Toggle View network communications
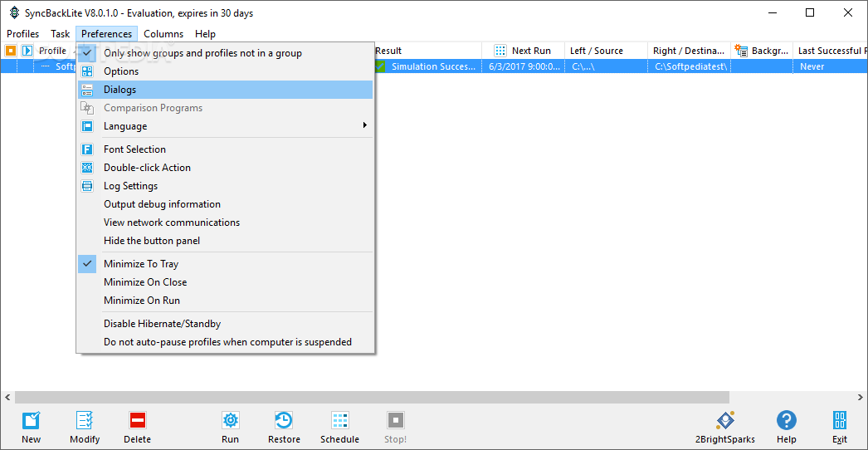The width and height of the screenshot is (868, 450). [x=225, y=223]
